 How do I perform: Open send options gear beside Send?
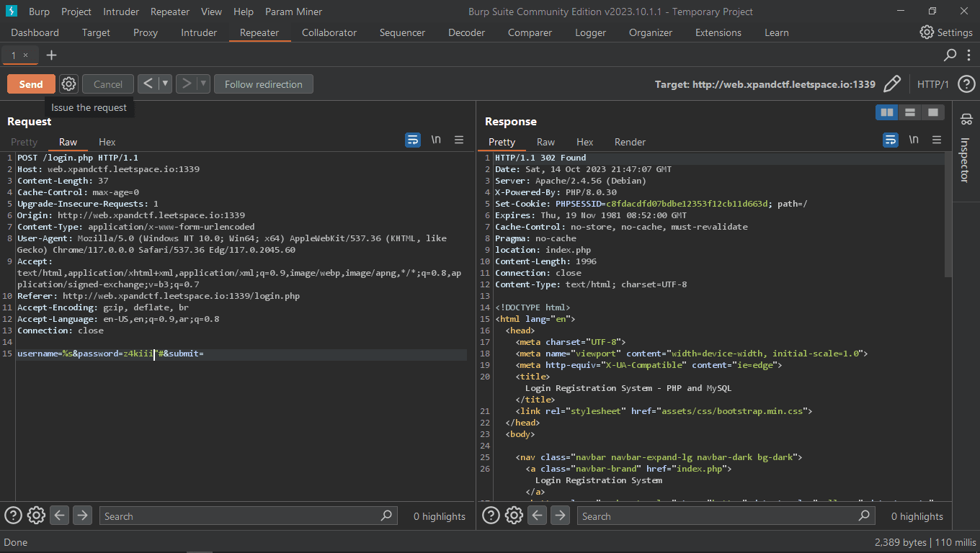click(x=68, y=84)
